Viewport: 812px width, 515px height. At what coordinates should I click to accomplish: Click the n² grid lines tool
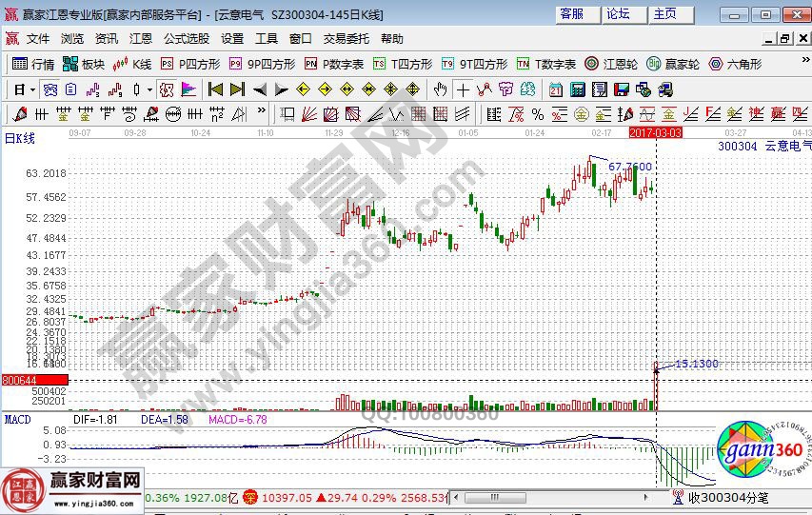point(217,114)
